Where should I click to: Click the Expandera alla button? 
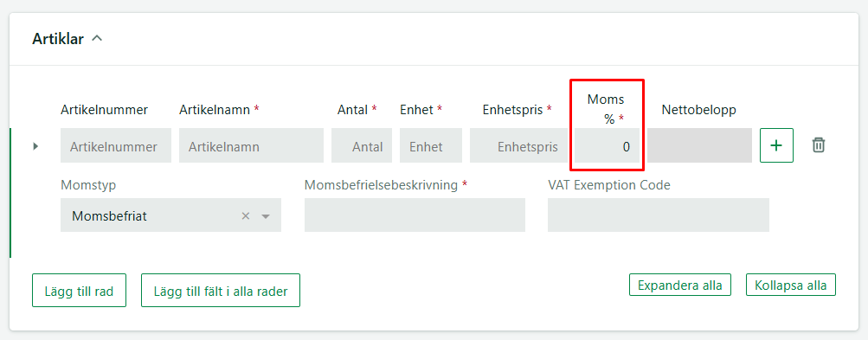680,285
